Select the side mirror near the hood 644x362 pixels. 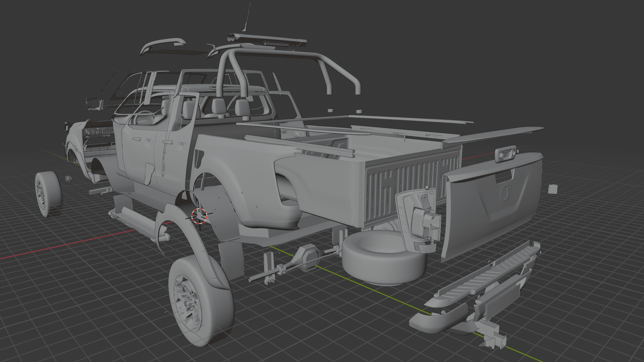tap(94, 104)
